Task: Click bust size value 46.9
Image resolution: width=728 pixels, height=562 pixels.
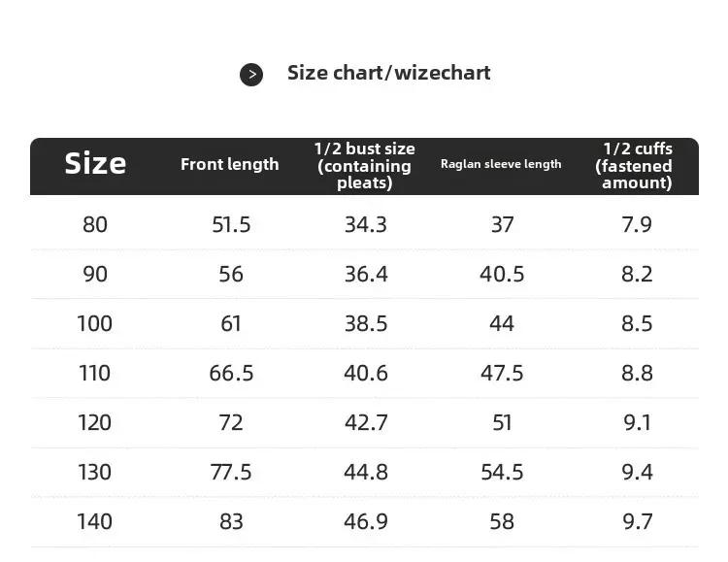Action: click(366, 521)
